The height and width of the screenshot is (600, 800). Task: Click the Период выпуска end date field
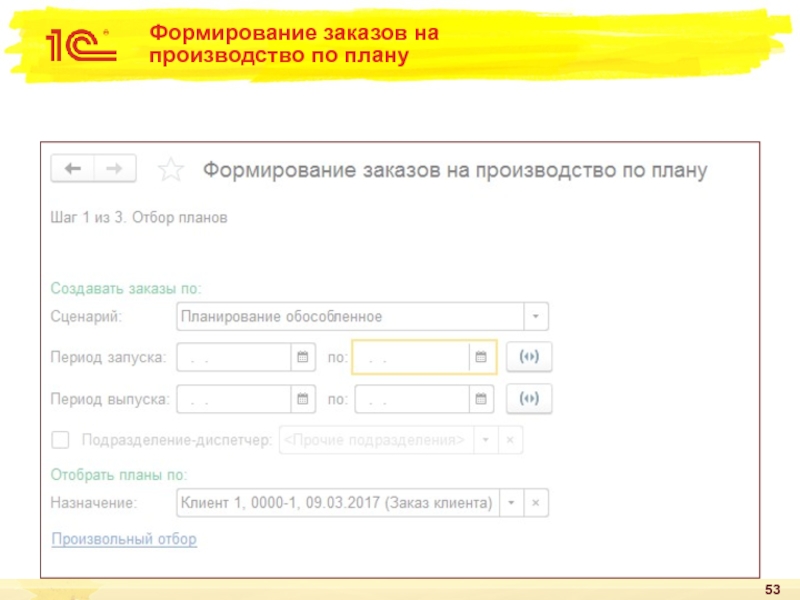pyautogui.click(x=411, y=399)
